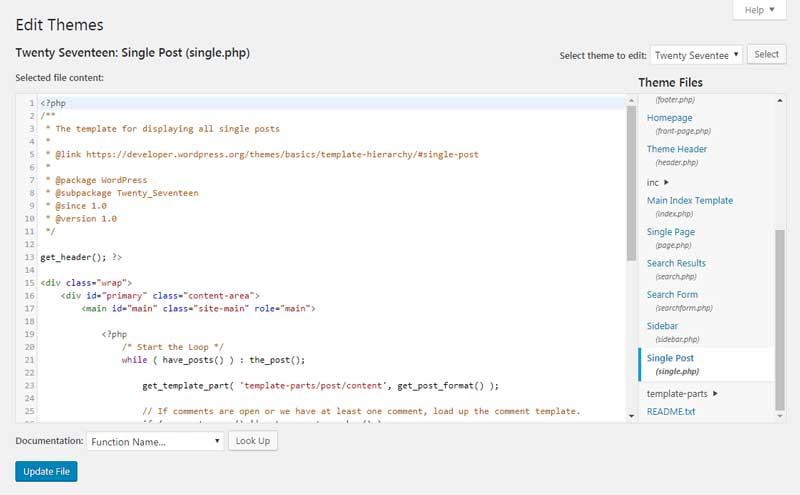The image size is (800, 495).
Task: Open the Theme Header file
Action: point(676,150)
